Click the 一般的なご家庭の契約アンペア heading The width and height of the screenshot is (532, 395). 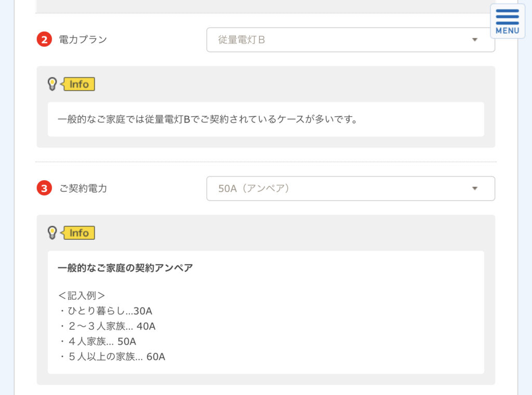coord(125,268)
